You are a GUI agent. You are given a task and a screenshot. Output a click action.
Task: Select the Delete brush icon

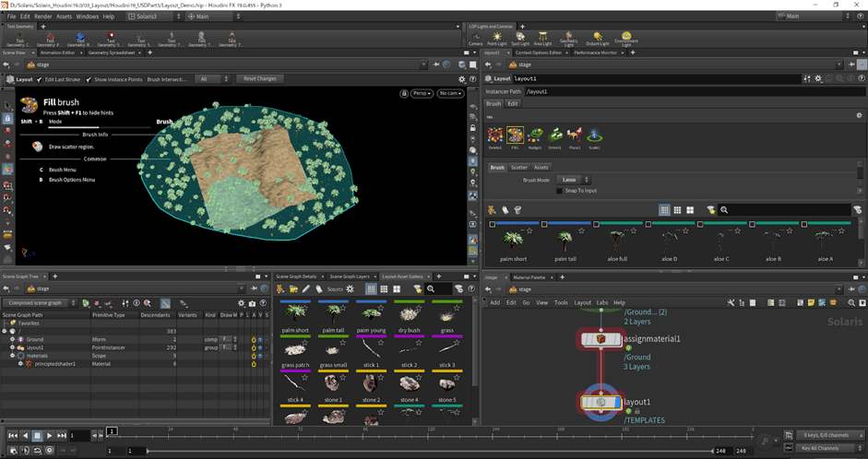click(495, 136)
